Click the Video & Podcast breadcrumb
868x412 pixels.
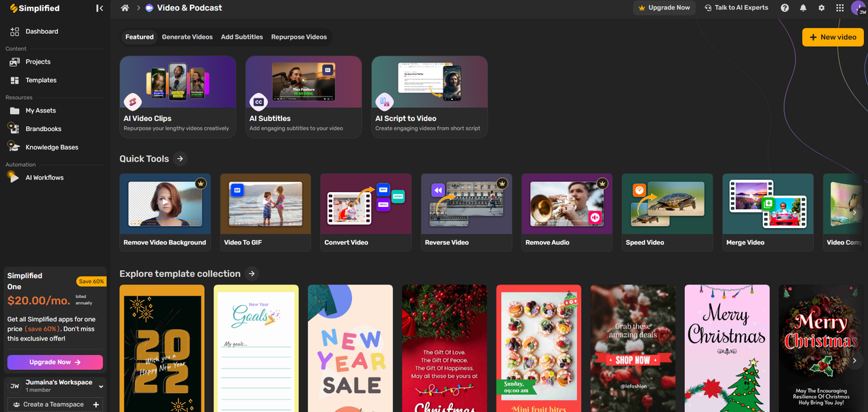pos(183,8)
